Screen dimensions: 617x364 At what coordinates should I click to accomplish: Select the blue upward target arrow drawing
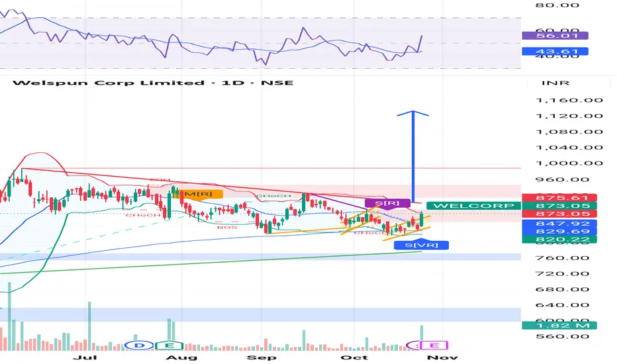click(413, 157)
